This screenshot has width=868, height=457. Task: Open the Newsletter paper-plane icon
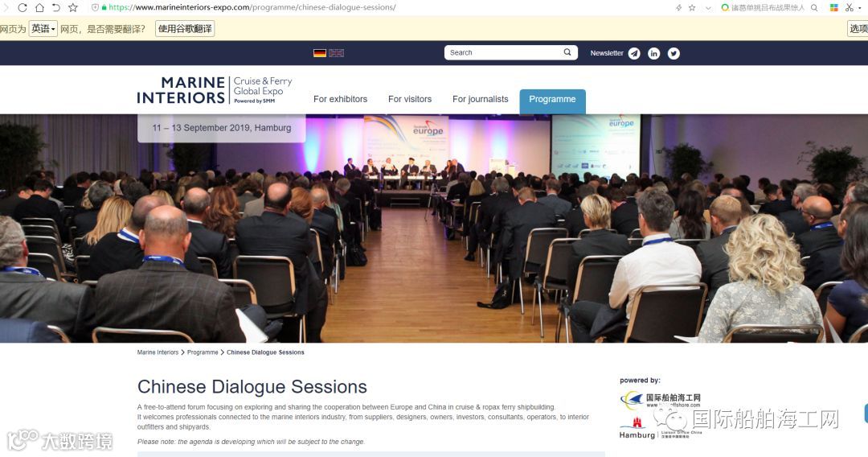[634, 53]
